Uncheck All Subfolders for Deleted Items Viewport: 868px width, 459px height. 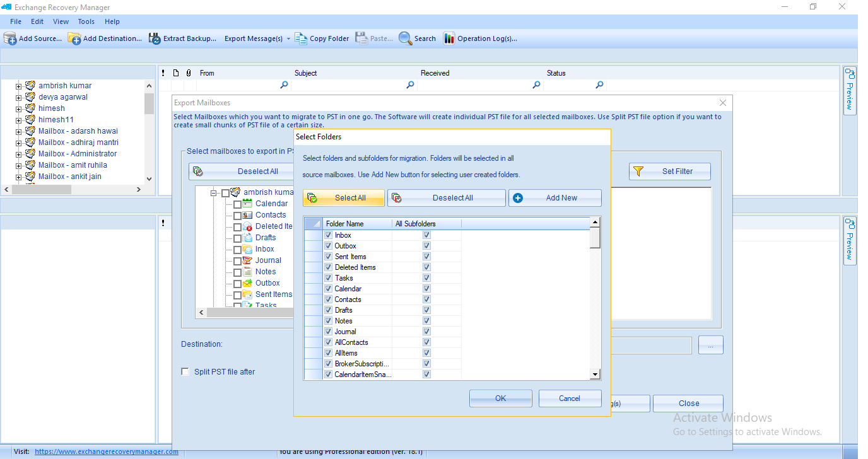[427, 267]
